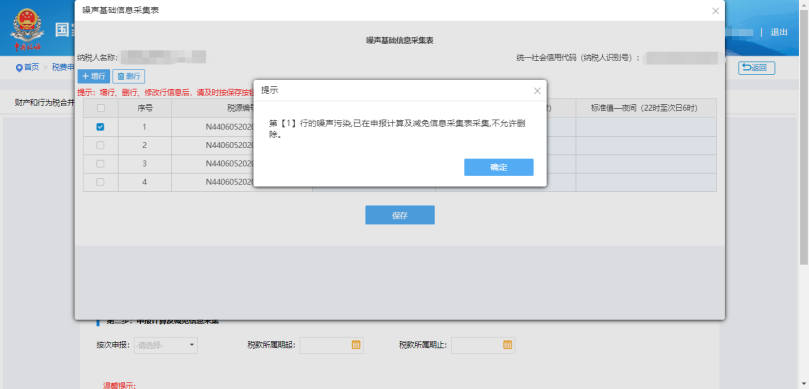Image resolution: width=809 pixels, height=389 pixels.
Task: Click the 首页 home breadcrumb link
Action: tap(27, 67)
